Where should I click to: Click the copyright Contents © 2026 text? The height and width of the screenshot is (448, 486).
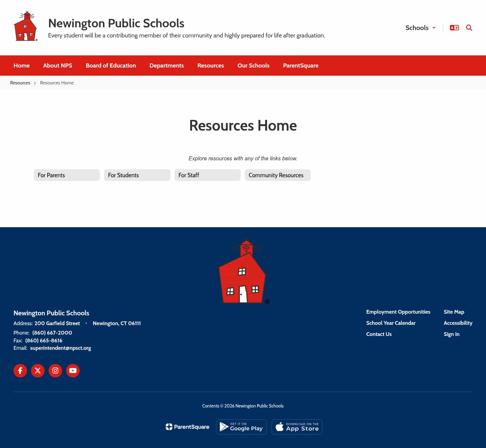pyautogui.click(x=243, y=406)
